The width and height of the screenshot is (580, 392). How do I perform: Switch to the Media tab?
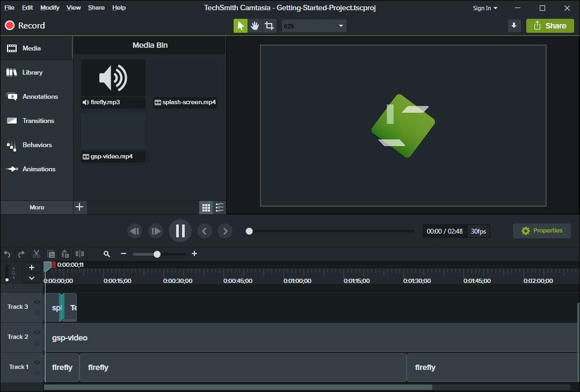[37, 48]
